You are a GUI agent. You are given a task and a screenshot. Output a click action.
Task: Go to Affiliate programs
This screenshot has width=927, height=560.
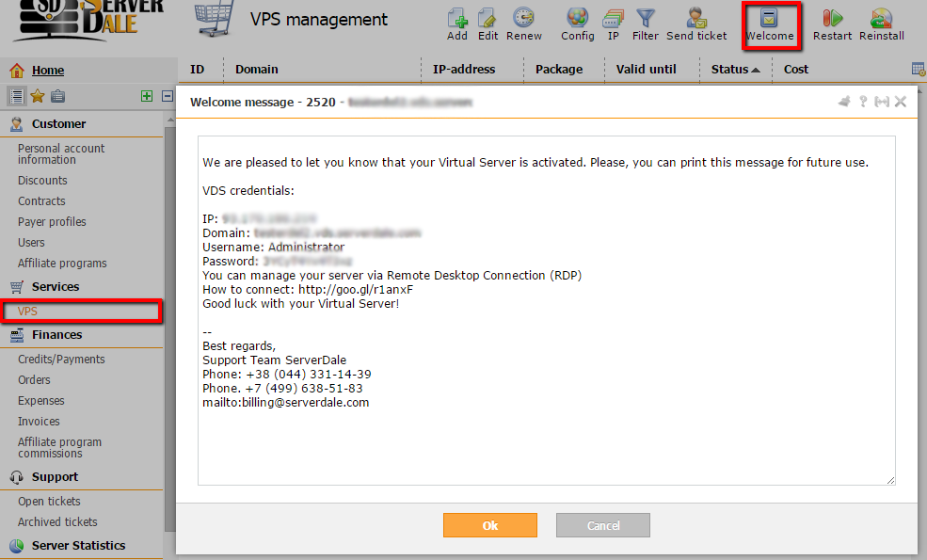coord(62,264)
